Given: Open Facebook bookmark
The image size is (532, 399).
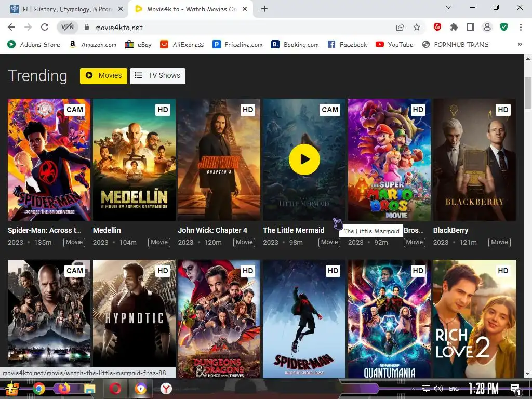Looking at the screenshot, I should [x=348, y=45].
